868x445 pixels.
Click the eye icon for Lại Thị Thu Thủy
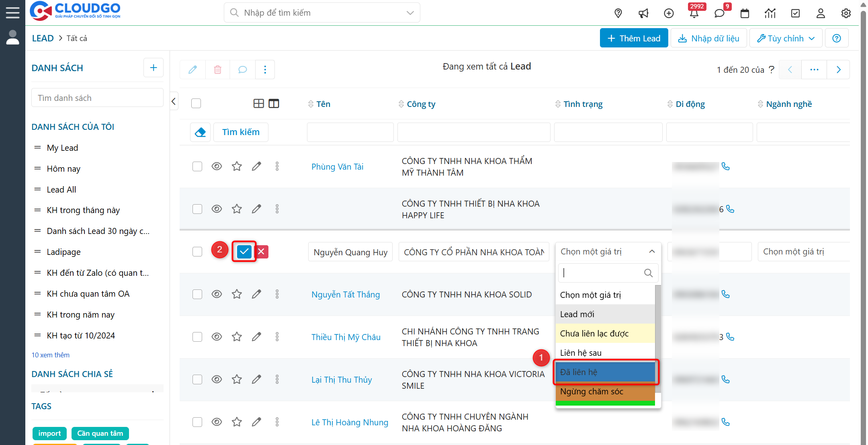point(217,379)
